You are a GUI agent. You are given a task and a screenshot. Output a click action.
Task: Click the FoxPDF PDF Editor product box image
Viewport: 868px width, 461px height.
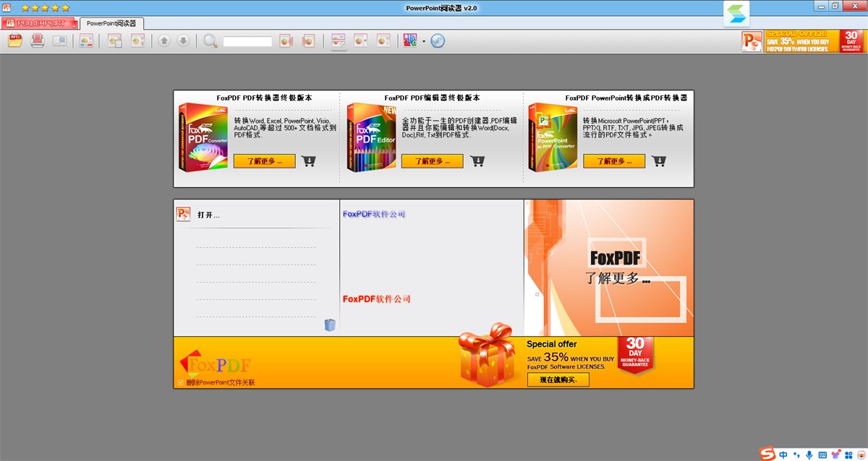372,137
